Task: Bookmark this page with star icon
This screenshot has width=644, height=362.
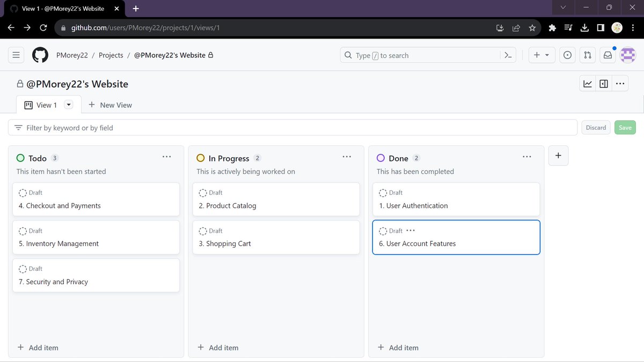Action: 532,28
